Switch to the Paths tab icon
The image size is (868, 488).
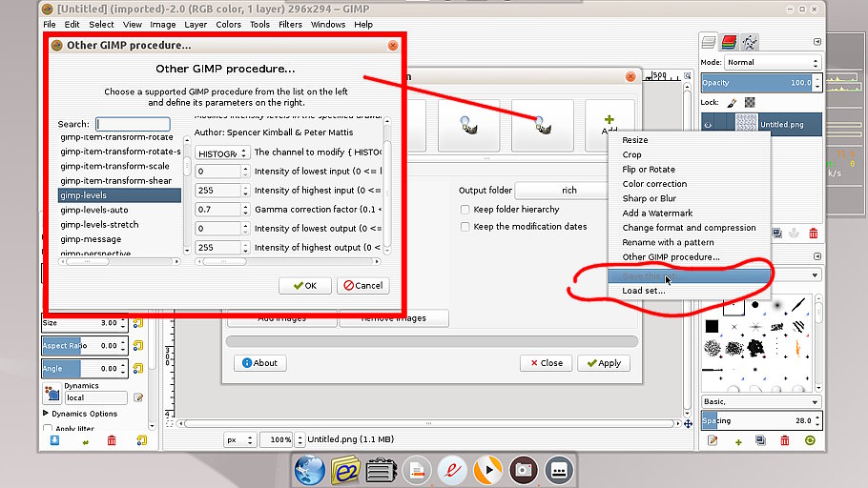coord(750,42)
